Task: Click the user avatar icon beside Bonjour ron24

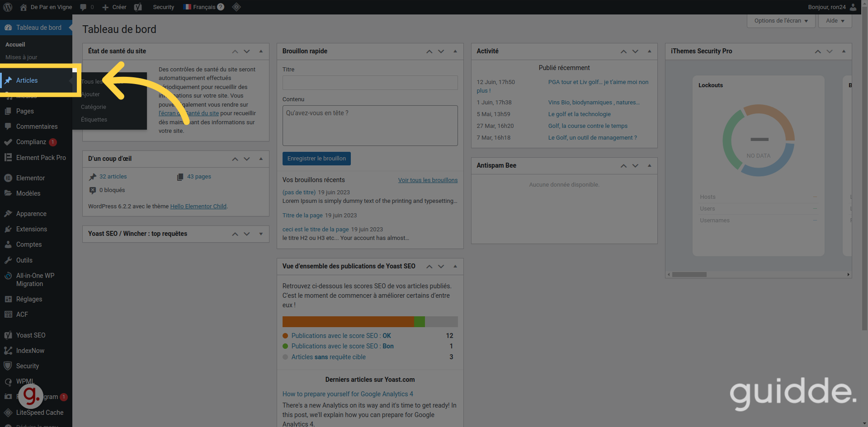Action: pyautogui.click(x=853, y=7)
